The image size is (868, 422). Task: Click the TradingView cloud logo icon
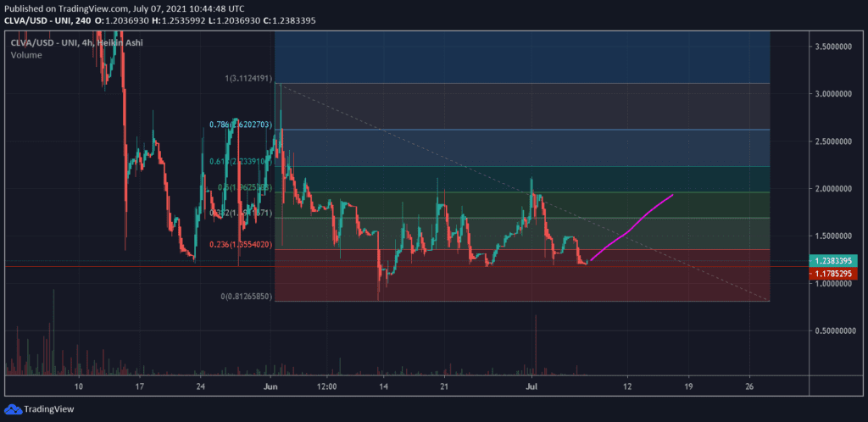pyautogui.click(x=12, y=408)
